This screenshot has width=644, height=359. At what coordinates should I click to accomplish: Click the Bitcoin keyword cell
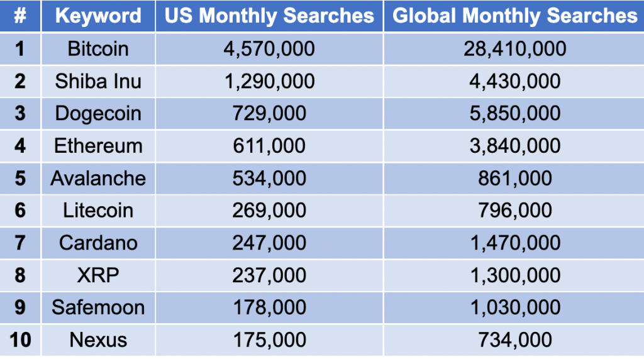(98, 48)
